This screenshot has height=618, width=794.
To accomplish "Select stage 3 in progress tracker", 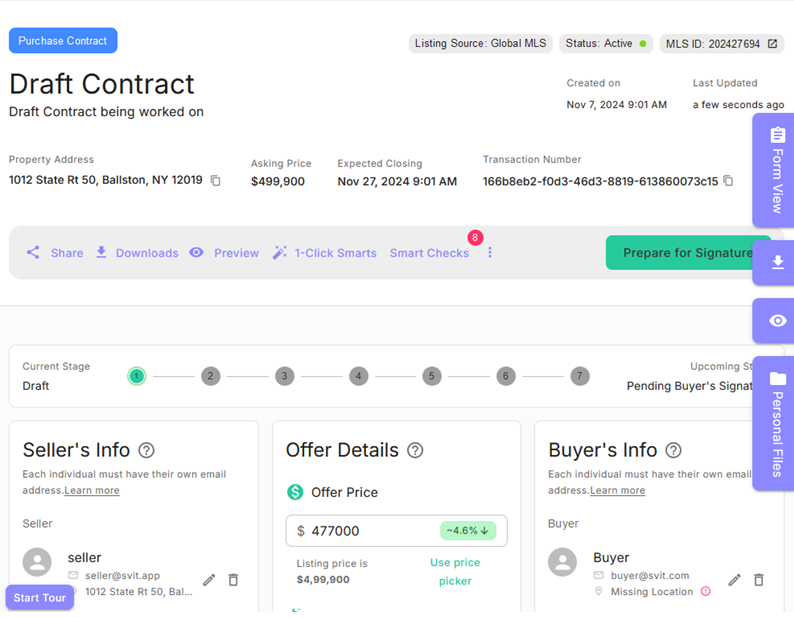I will [285, 376].
